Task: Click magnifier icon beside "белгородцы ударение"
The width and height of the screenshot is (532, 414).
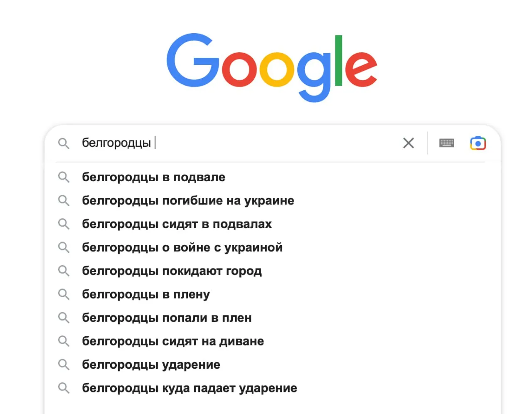Action: tap(64, 365)
